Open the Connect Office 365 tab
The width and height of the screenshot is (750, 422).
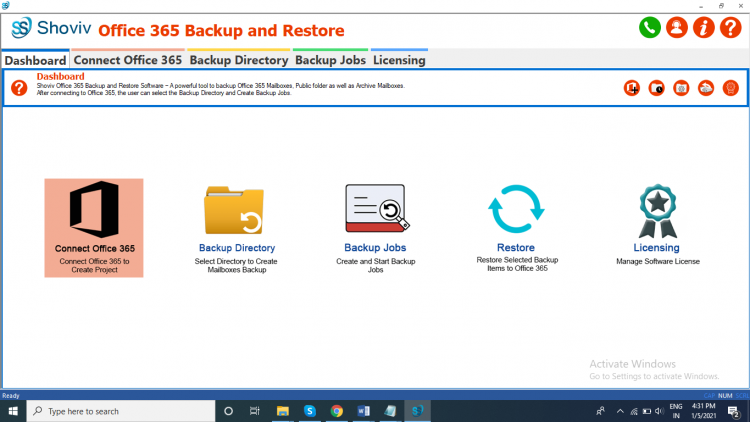point(128,60)
